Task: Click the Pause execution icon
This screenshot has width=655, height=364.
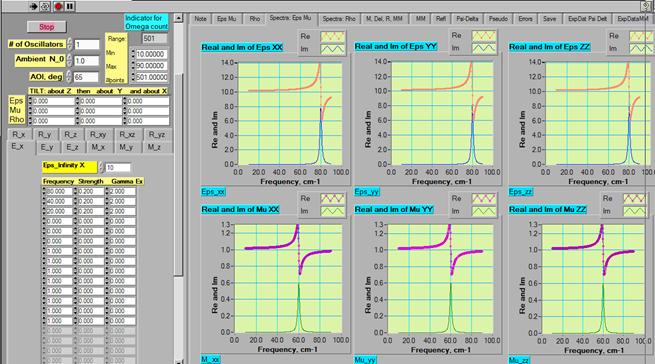Action: coord(70,6)
